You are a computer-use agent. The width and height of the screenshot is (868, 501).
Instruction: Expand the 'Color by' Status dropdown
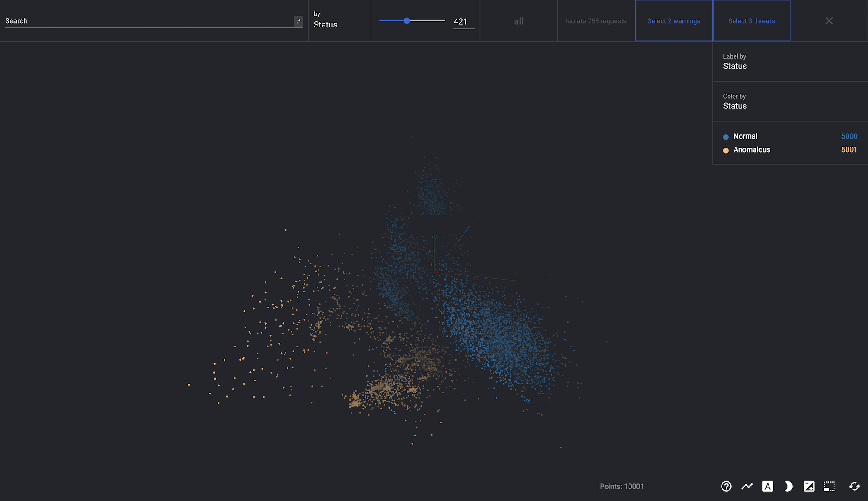coord(790,102)
